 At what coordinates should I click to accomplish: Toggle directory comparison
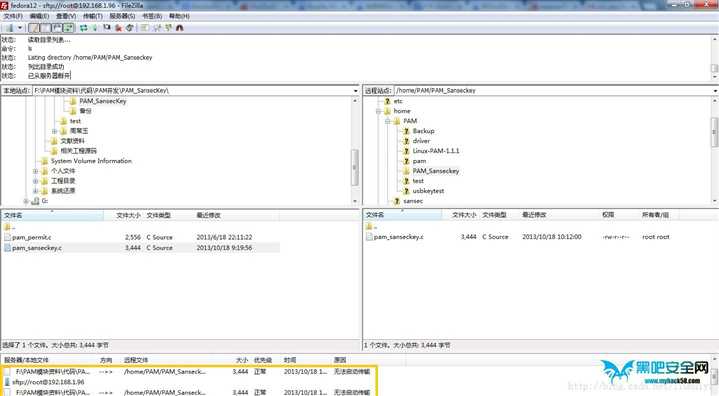[157, 28]
